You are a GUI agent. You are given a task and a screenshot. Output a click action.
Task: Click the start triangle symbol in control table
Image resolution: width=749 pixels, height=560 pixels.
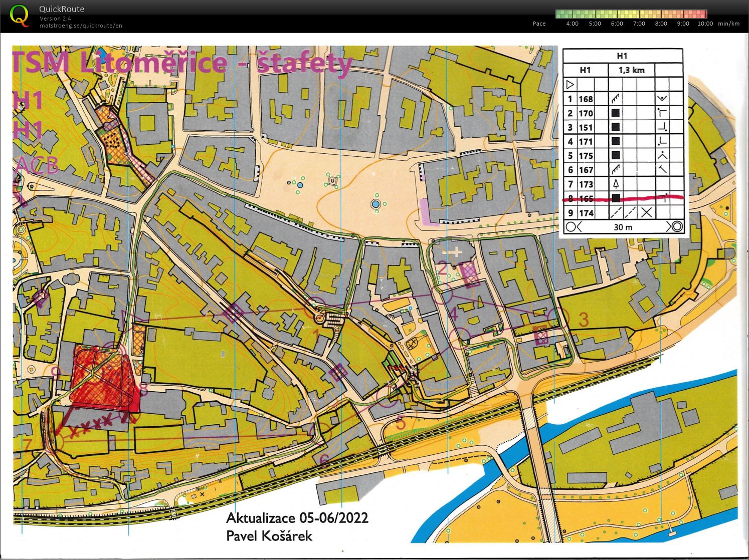tap(570, 84)
